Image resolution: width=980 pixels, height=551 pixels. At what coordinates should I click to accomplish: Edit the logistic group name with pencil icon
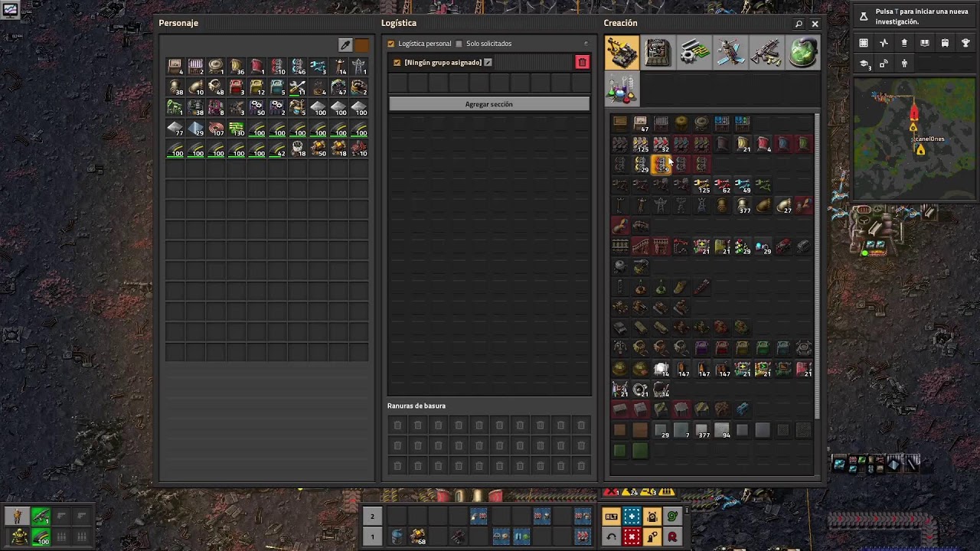tap(488, 62)
